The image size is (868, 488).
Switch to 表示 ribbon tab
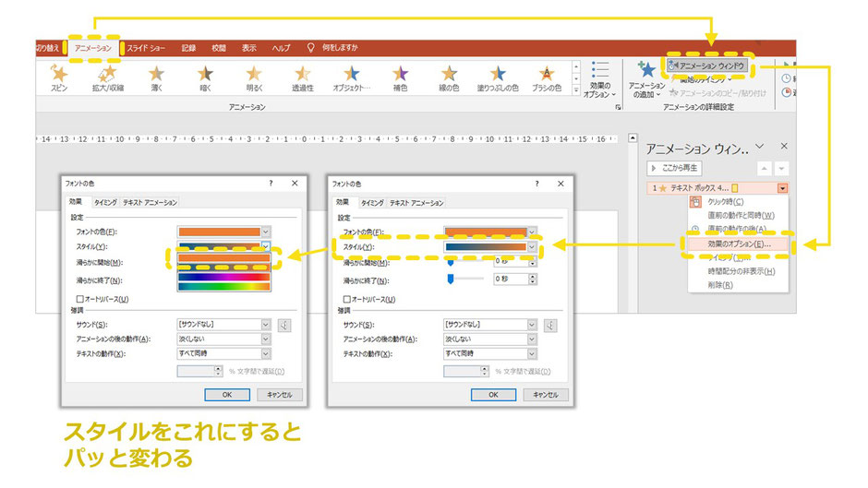(x=249, y=48)
